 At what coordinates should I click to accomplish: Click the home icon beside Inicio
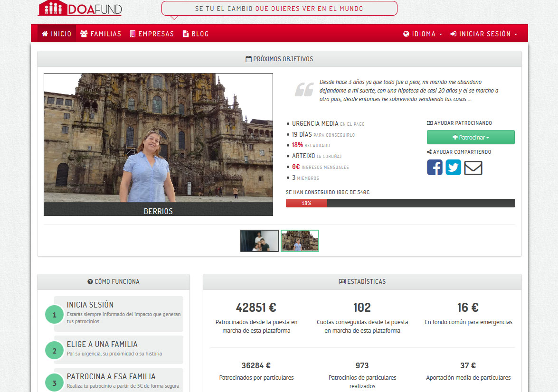tap(45, 34)
